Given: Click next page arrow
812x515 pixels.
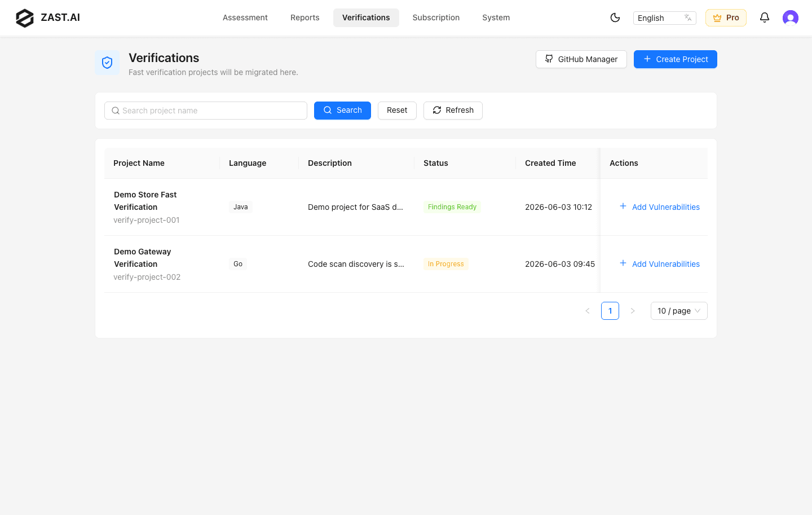Looking at the screenshot, I should point(633,311).
